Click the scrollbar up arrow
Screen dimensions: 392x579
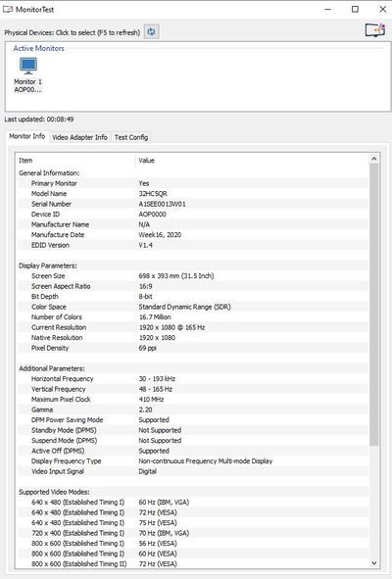click(374, 159)
